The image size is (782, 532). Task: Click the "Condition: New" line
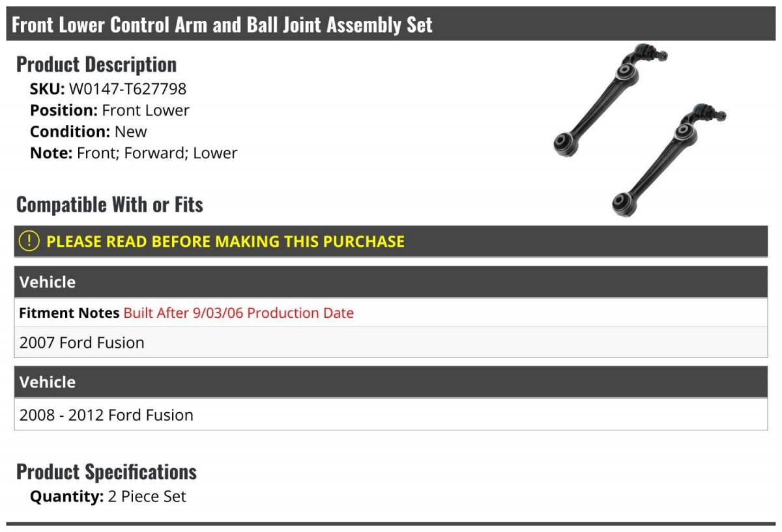(x=89, y=132)
